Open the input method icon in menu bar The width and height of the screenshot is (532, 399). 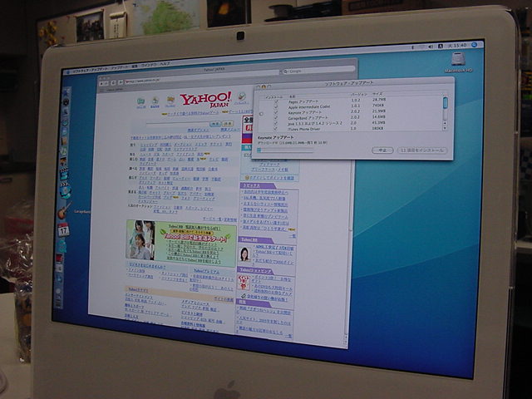tap(440, 47)
